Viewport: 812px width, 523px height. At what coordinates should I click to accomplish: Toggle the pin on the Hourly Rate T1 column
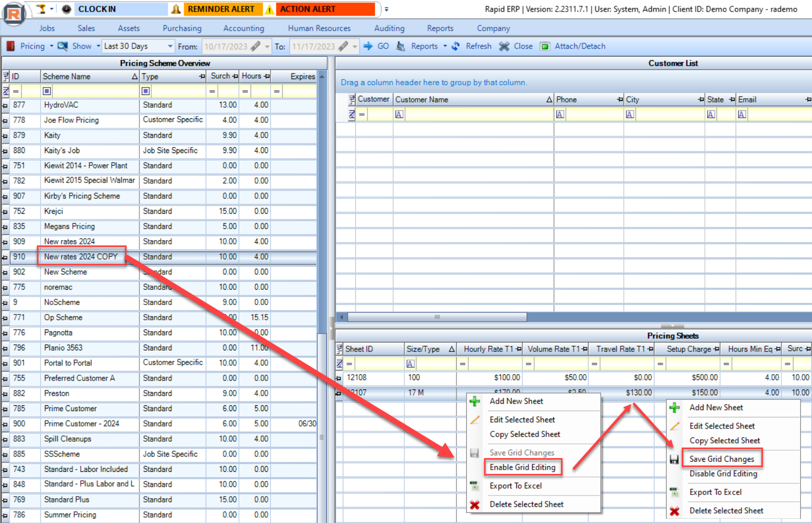tap(518, 349)
